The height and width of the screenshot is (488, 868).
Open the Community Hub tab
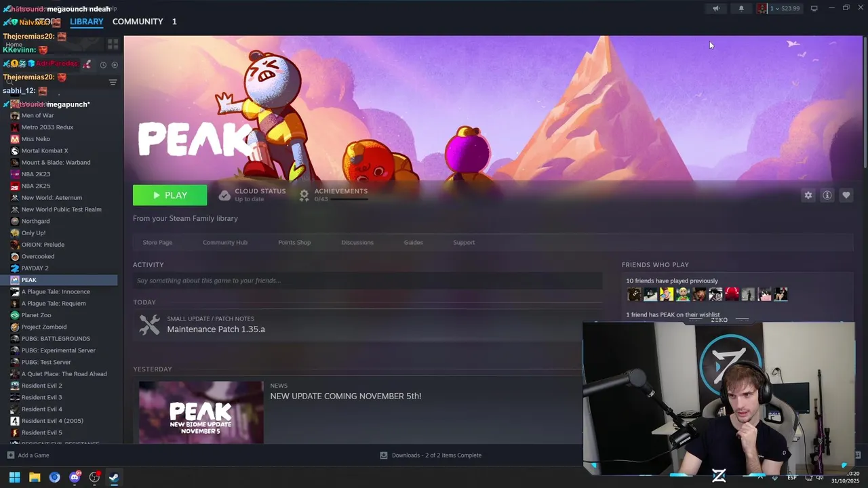pyautogui.click(x=225, y=243)
